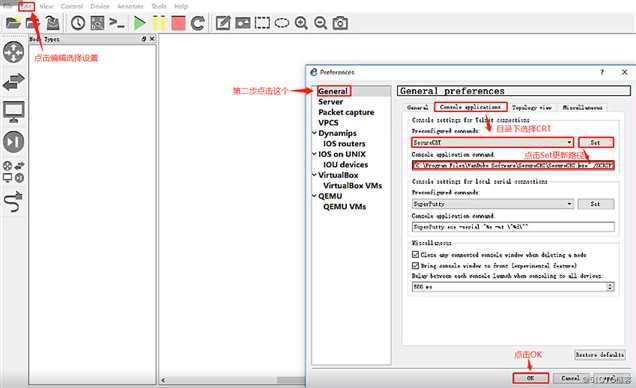Browse routers in the device sidebar
This screenshot has height=388, width=636.
[x=13, y=52]
